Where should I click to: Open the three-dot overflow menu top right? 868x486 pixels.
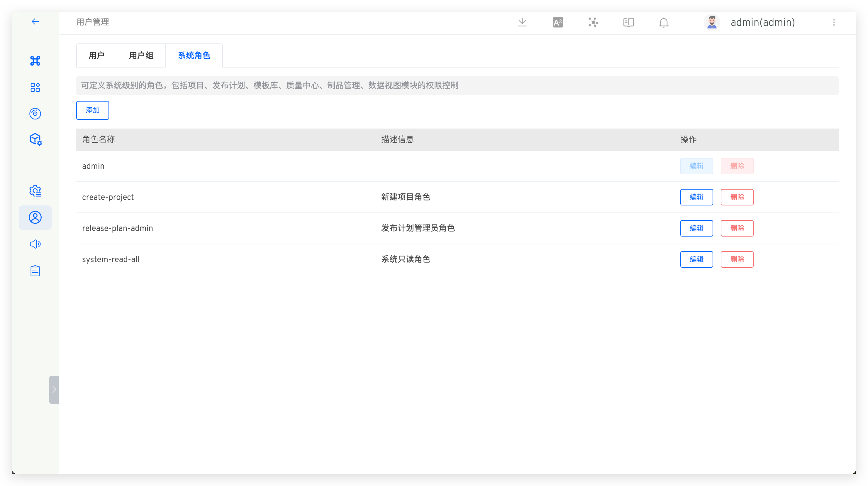834,22
